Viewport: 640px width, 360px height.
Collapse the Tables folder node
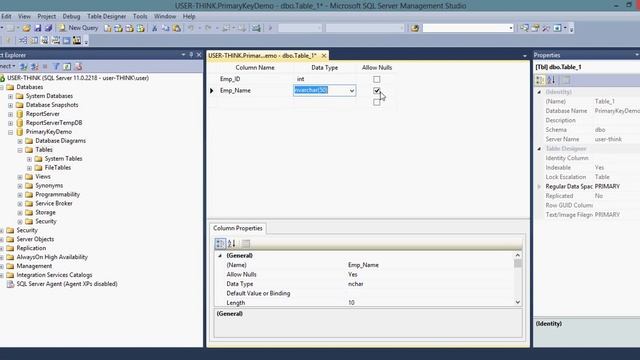[x=20, y=150]
